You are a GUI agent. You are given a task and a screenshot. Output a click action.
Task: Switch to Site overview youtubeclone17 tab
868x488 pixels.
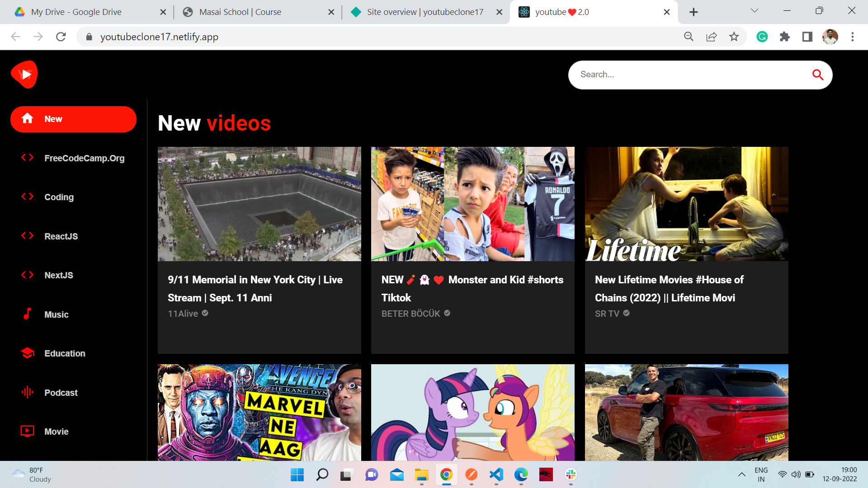point(425,12)
